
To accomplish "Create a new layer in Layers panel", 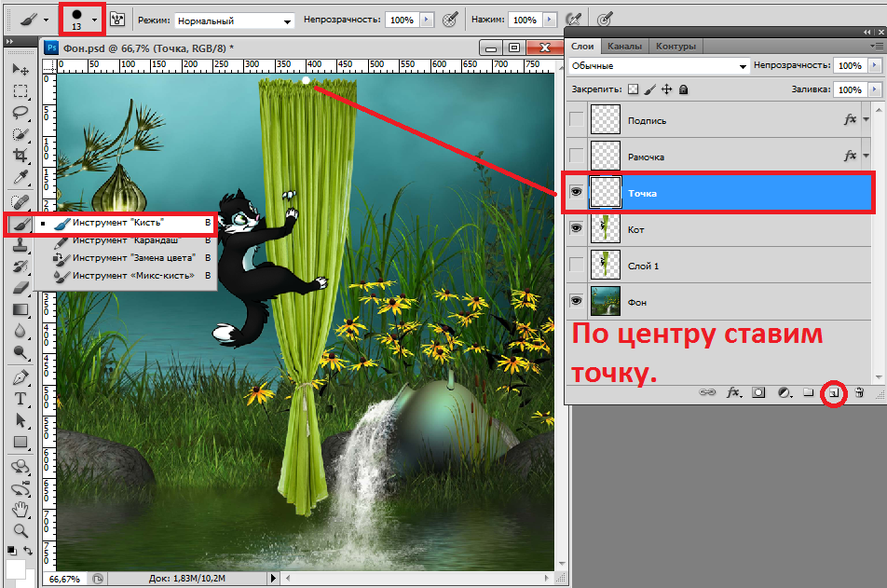I will coord(834,393).
